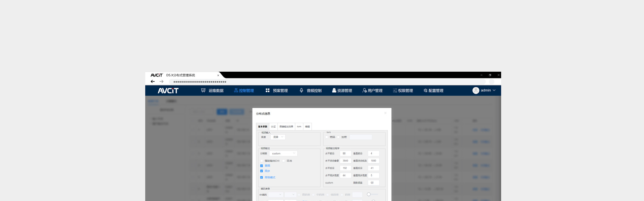Click the 音频控制 microphone icon
Screen dimensions: 644x201
(x=301, y=90)
